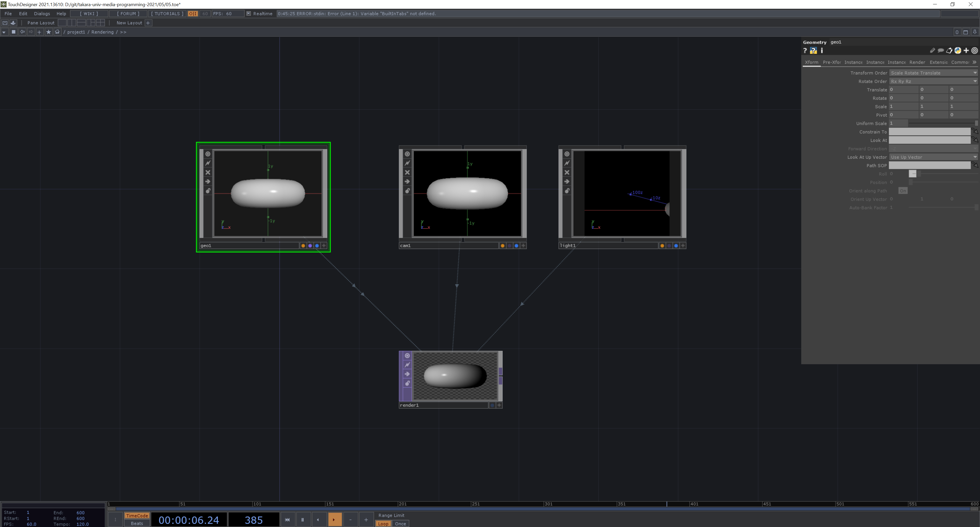The image size is (980, 527).
Task: Click the Translate X input field
Action: click(x=903, y=90)
